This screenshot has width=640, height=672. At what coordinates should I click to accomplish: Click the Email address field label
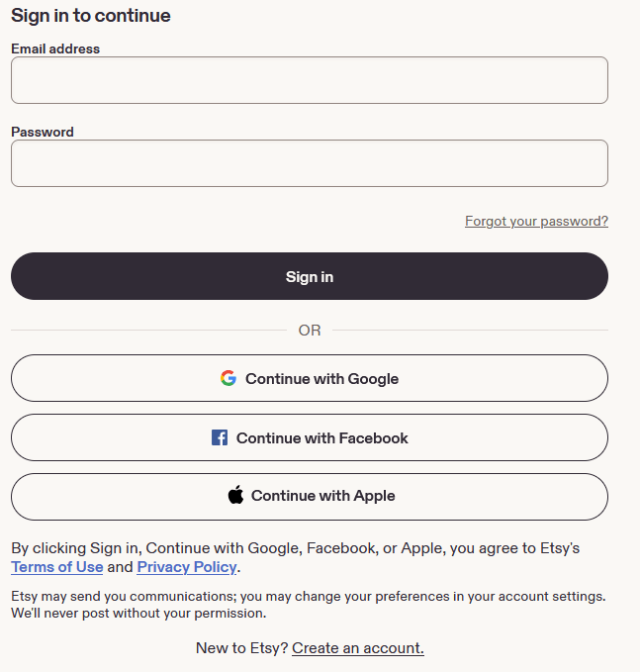coord(55,48)
